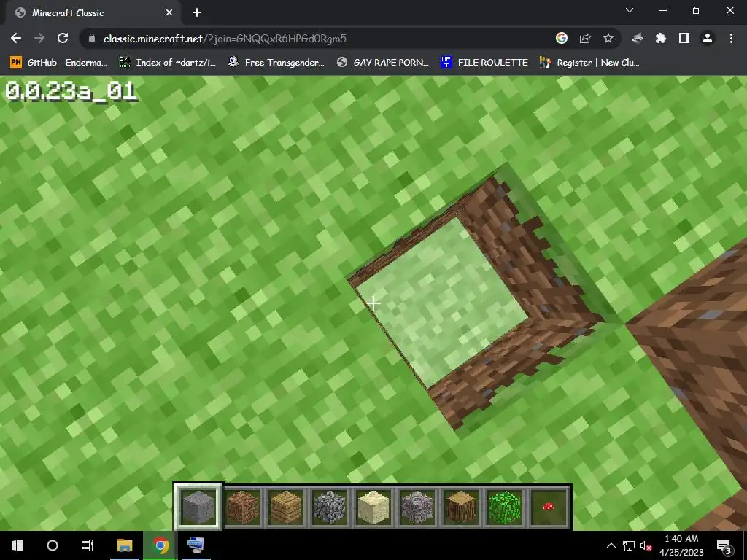This screenshot has width=747, height=560.
Task: Select the stone block in hotbar
Action: tap(198, 507)
